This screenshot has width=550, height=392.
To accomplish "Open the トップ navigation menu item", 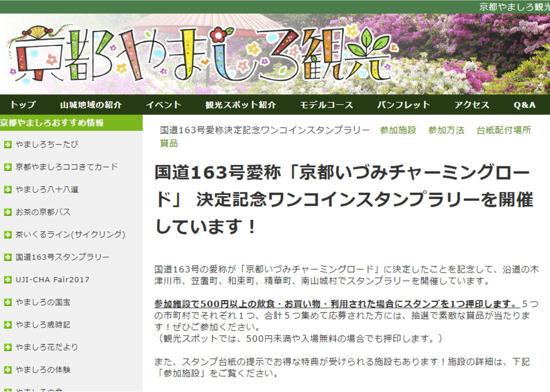I will (x=23, y=105).
